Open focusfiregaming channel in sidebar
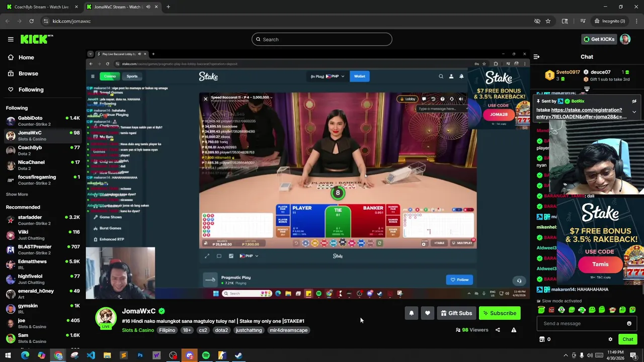 [x=43, y=179]
